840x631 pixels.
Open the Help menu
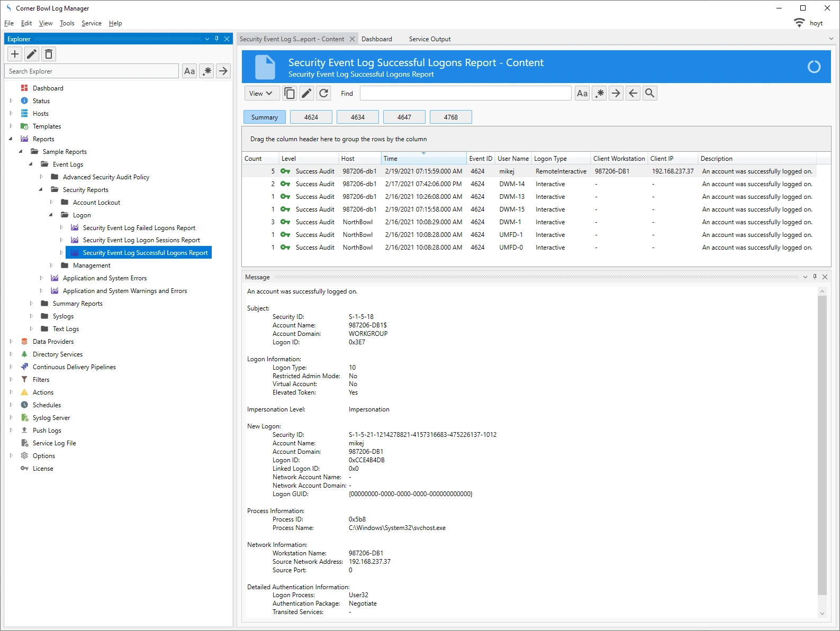[115, 23]
